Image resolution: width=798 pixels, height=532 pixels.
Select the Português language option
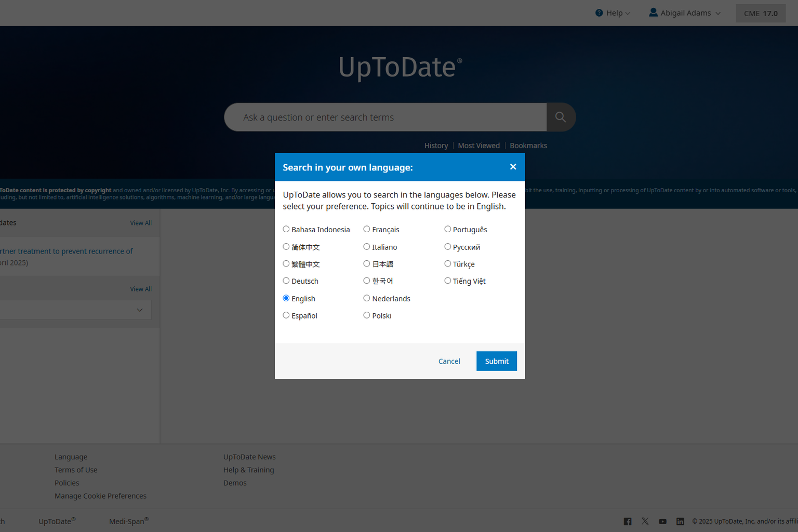[447, 229]
